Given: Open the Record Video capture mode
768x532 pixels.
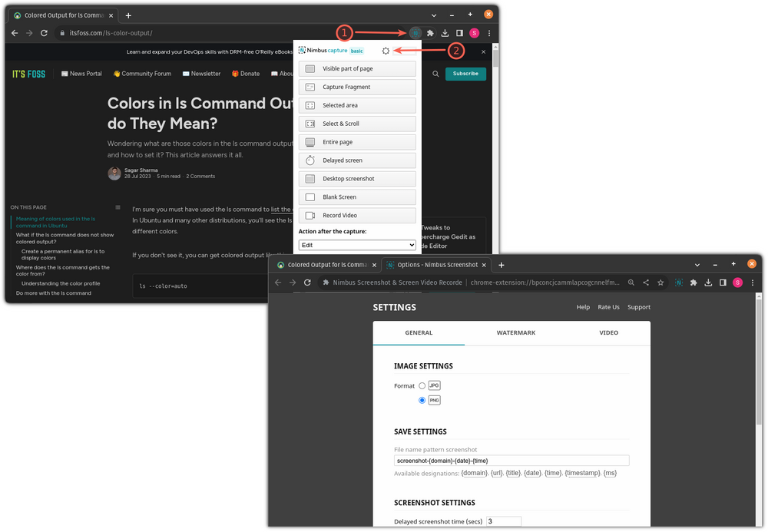Looking at the screenshot, I should pyautogui.click(x=356, y=215).
